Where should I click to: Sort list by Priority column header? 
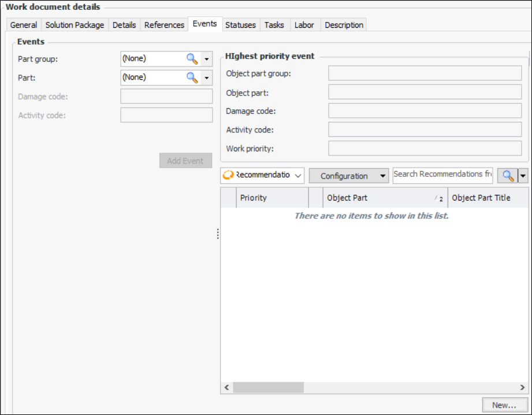[271, 198]
